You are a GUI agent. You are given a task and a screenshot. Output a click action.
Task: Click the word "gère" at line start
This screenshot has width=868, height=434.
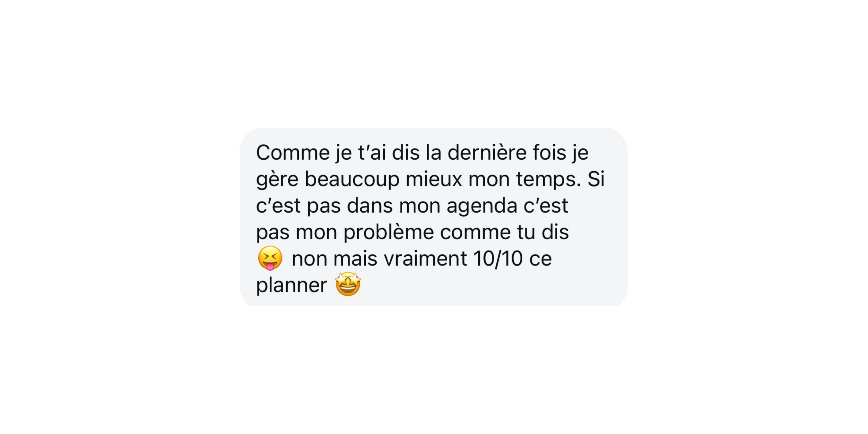pos(277,180)
